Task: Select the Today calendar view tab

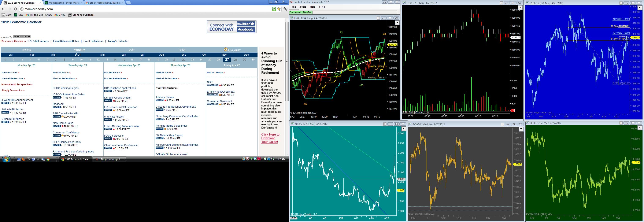Action: 182,50
